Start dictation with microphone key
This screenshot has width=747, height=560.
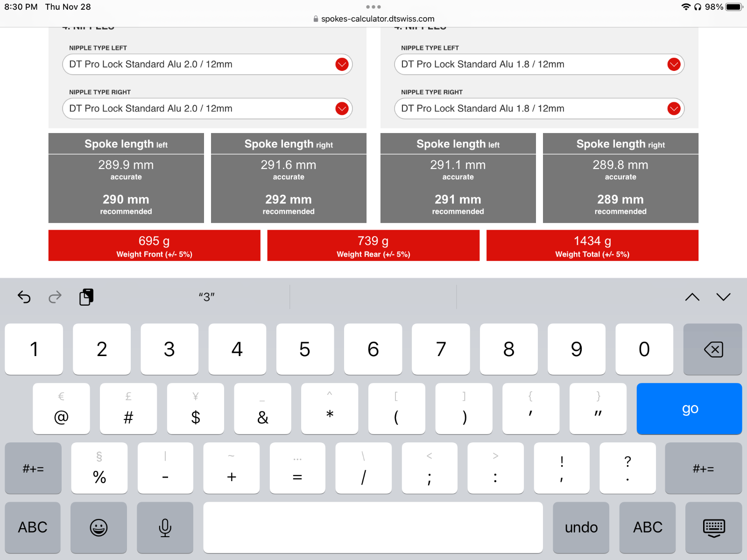pyautogui.click(x=165, y=527)
